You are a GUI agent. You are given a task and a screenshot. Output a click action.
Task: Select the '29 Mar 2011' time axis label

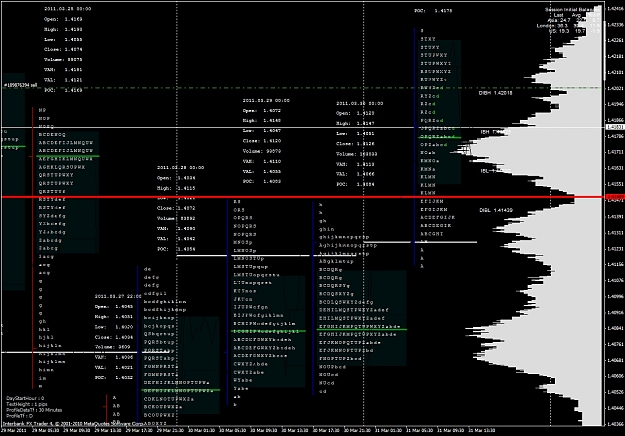tap(13, 430)
